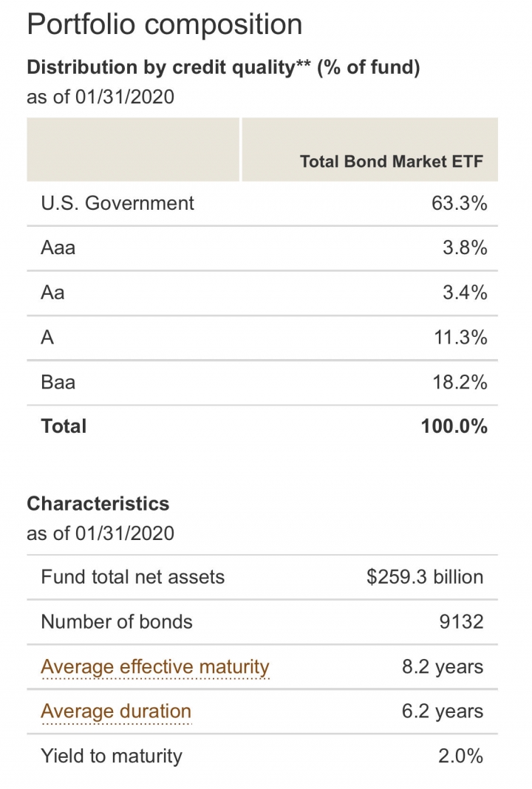Select the 63.3% U.S. Government value
This screenshot has height=789, width=532.
tap(459, 203)
